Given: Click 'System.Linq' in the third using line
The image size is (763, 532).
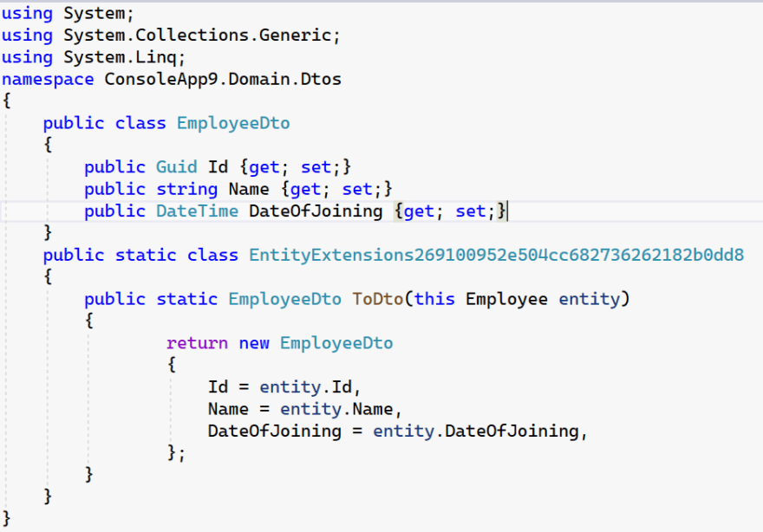Looking at the screenshot, I should pos(120,57).
